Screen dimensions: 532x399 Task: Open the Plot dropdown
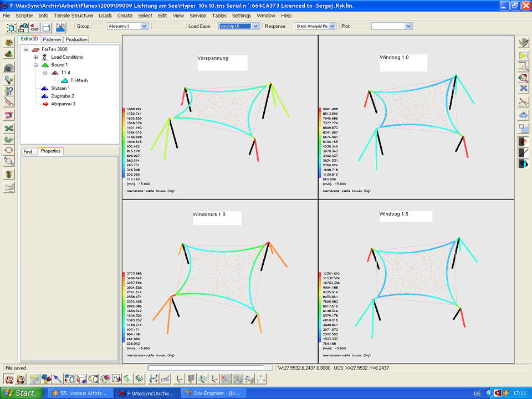coord(408,26)
